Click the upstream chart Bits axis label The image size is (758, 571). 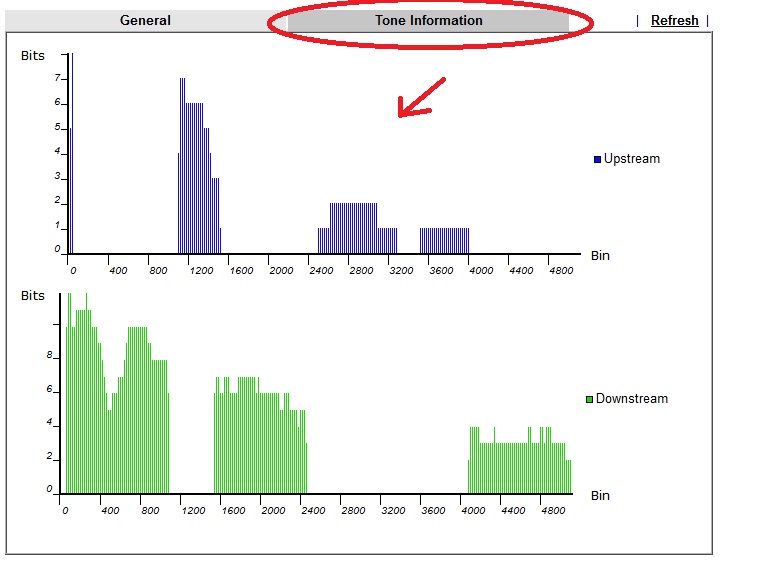click(x=32, y=56)
